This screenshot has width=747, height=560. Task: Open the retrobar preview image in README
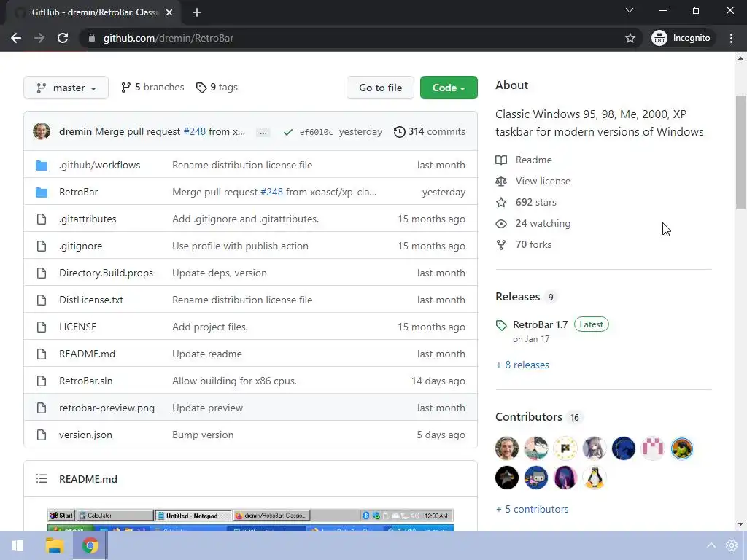251,519
